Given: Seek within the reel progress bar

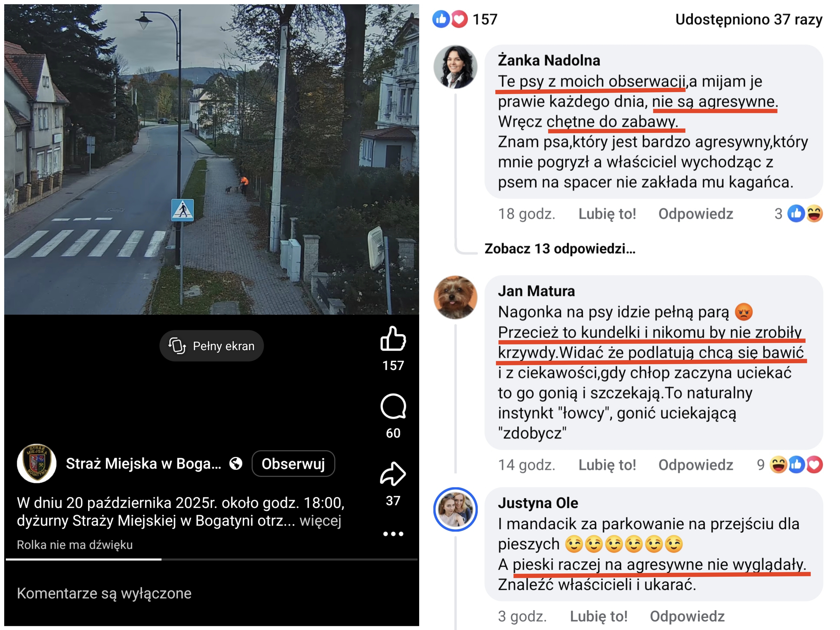Looking at the screenshot, I should point(211,559).
